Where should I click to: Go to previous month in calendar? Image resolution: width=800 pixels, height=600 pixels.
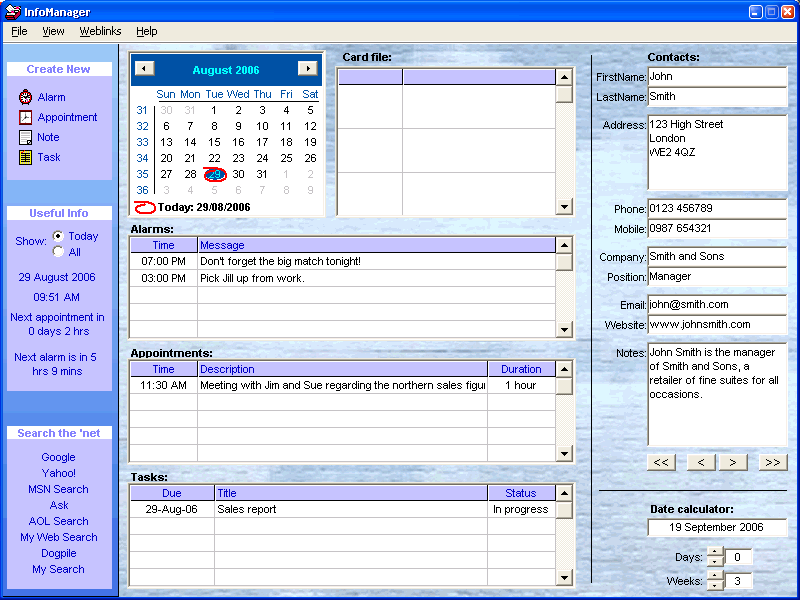[x=144, y=68]
